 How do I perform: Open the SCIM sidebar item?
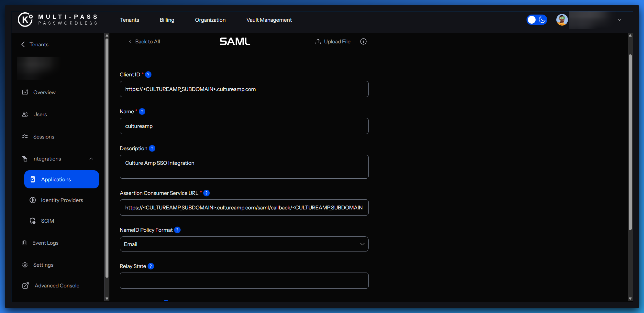tap(47, 221)
